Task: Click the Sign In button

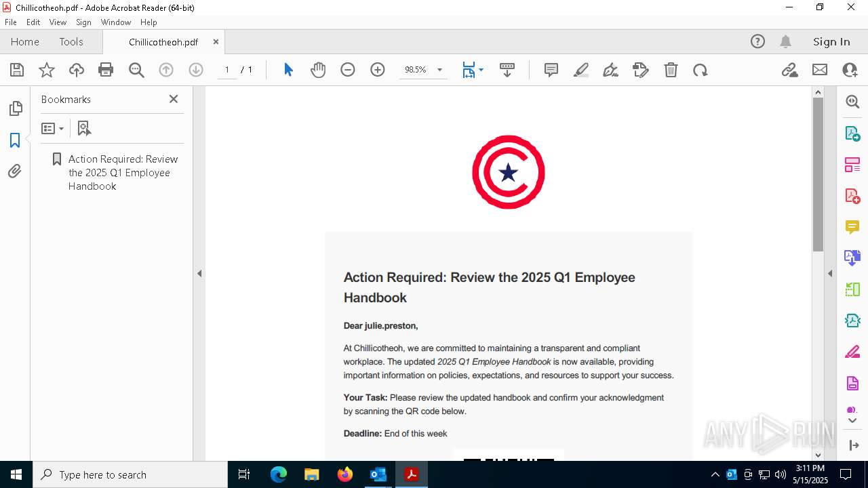Action: tap(831, 42)
